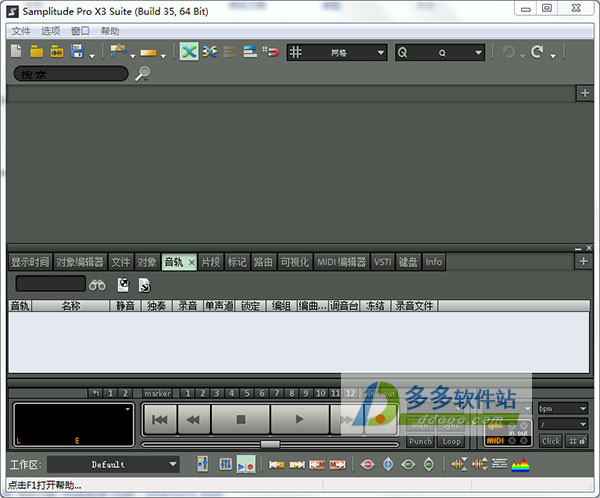Close the 音轨 tab with its X
The image size is (600, 498).
coord(191,263)
